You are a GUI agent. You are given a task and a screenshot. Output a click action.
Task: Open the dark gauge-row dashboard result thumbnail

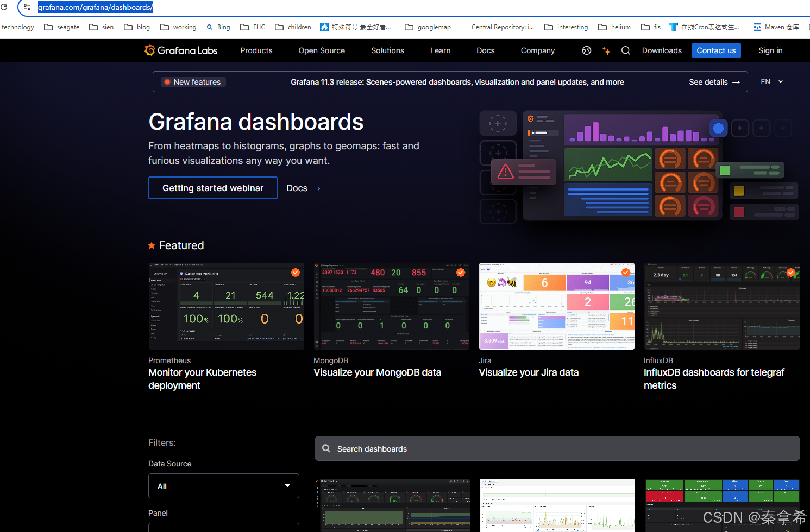392,505
